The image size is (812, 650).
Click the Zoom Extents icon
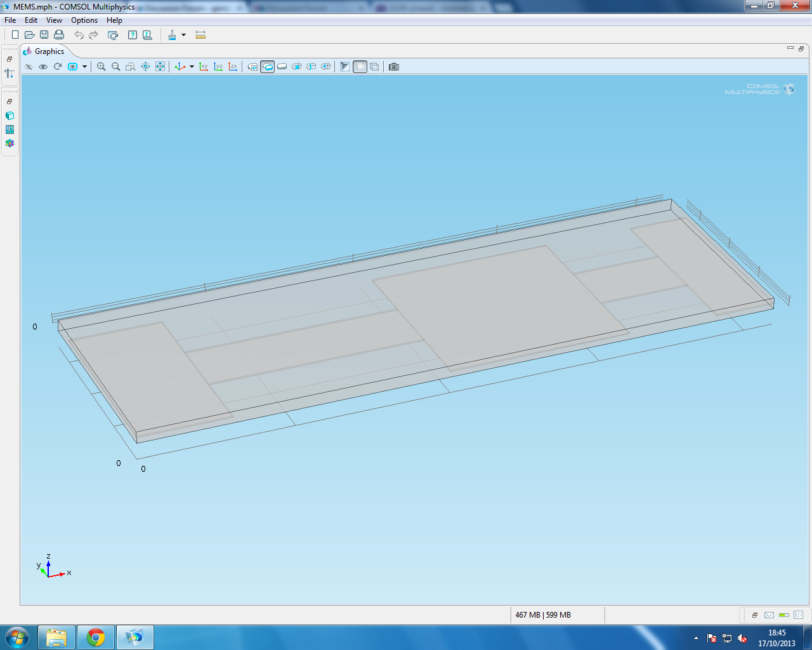[160, 67]
